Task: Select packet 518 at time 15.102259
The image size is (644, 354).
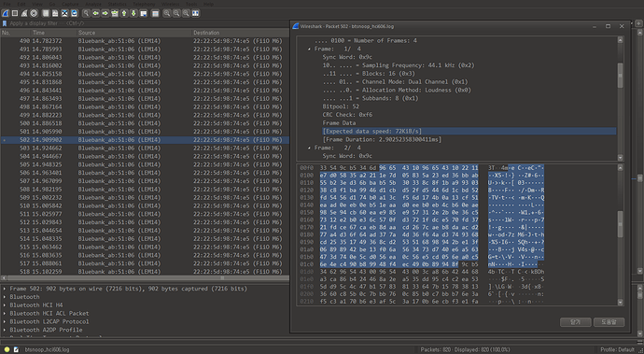Action: click(x=145, y=272)
